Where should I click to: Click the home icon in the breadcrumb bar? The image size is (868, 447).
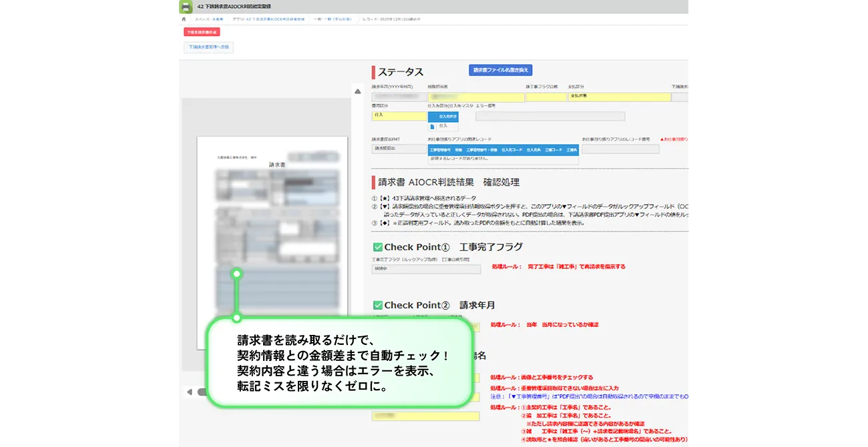184,19
